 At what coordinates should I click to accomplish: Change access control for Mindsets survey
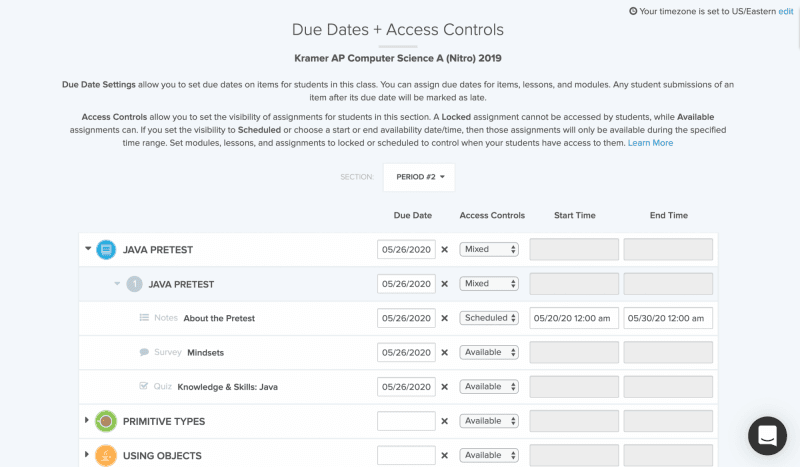[x=489, y=353]
